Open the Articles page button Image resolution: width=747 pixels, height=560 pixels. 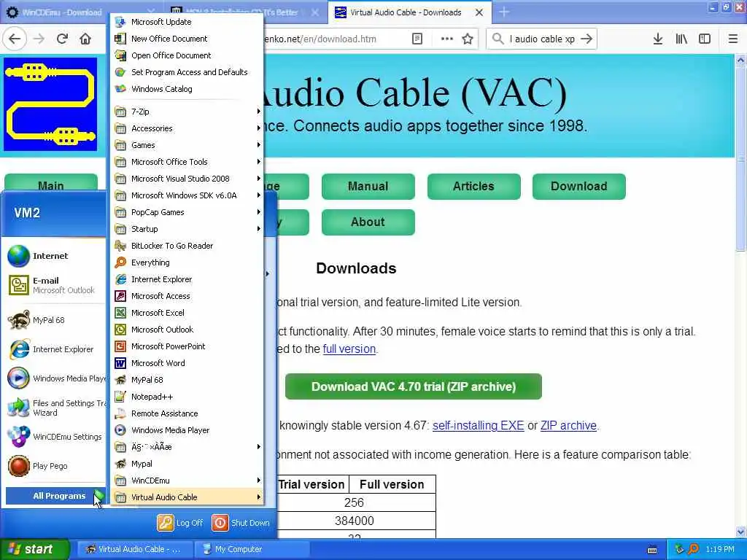pyautogui.click(x=474, y=186)
